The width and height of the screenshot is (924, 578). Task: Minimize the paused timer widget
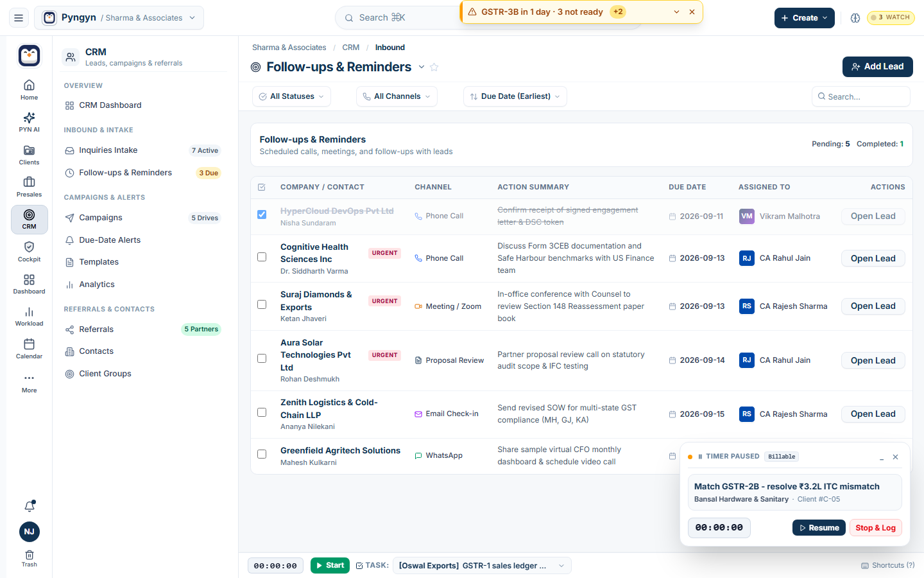(x=882, y=457)
